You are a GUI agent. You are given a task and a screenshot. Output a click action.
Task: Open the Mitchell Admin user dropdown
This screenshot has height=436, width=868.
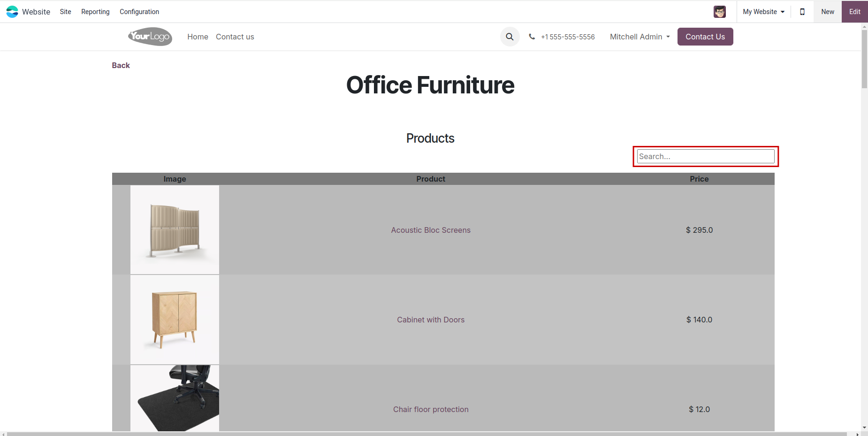click(640, 37)
